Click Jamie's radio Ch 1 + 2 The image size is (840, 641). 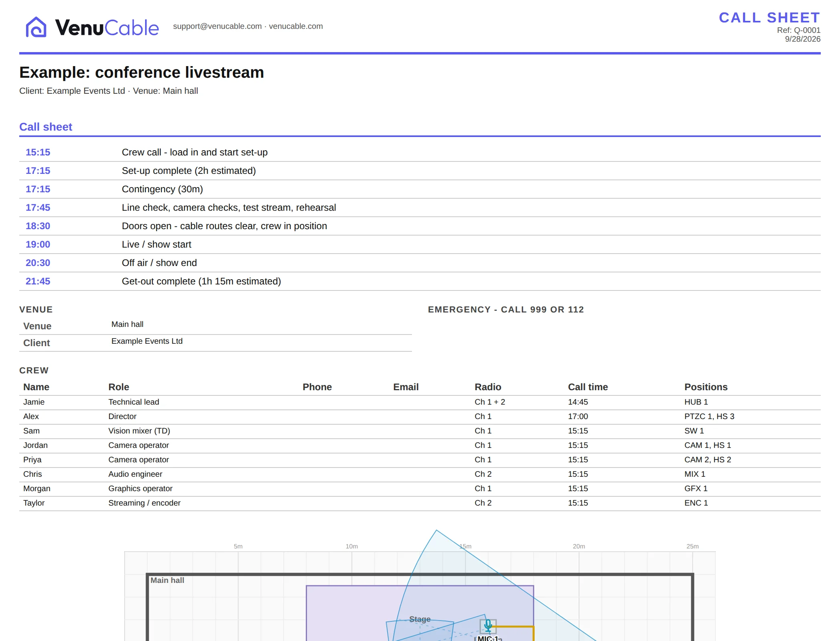tap(490, 402)
